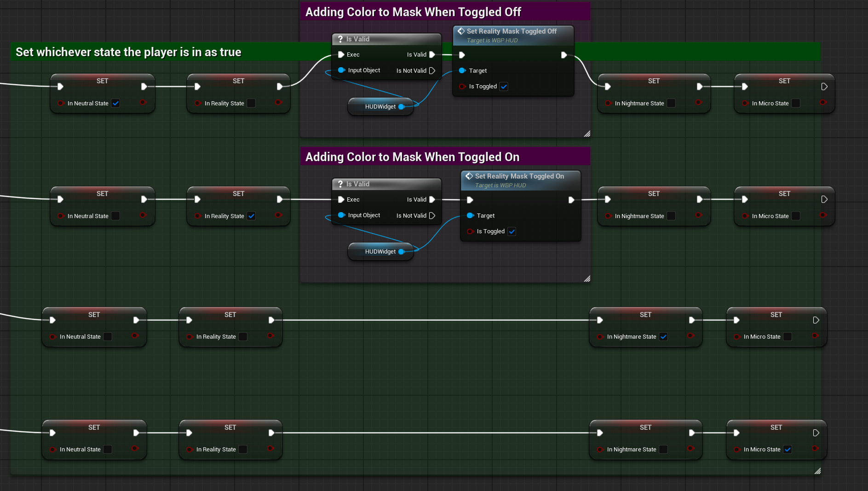Enable Is Toggled on Set Reality Mask Toggled Off
Screen dimensions: 868x491
tap(504, 86)
